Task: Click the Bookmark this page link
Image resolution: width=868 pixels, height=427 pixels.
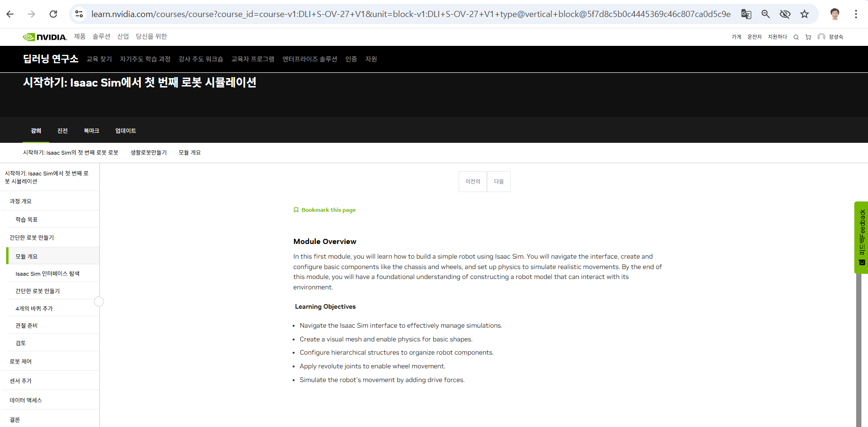Action: [x=329, y=210]
